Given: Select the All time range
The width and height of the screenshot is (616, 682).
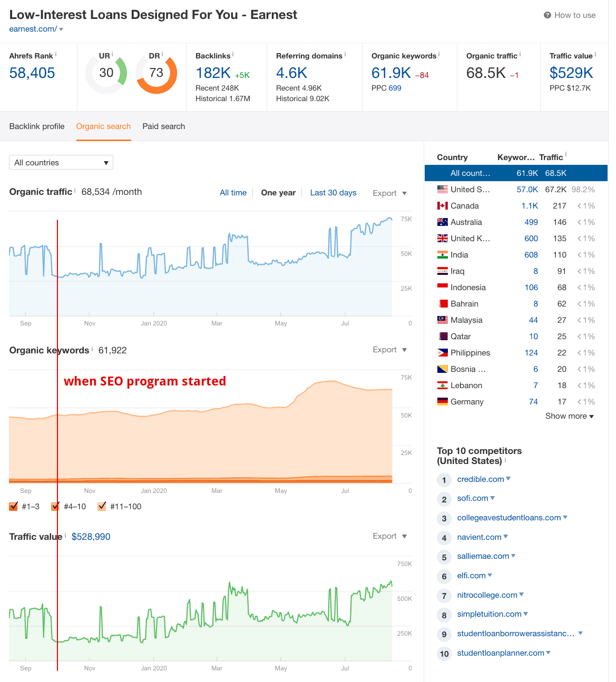Looking at the screenshot, I should point(233,193).
